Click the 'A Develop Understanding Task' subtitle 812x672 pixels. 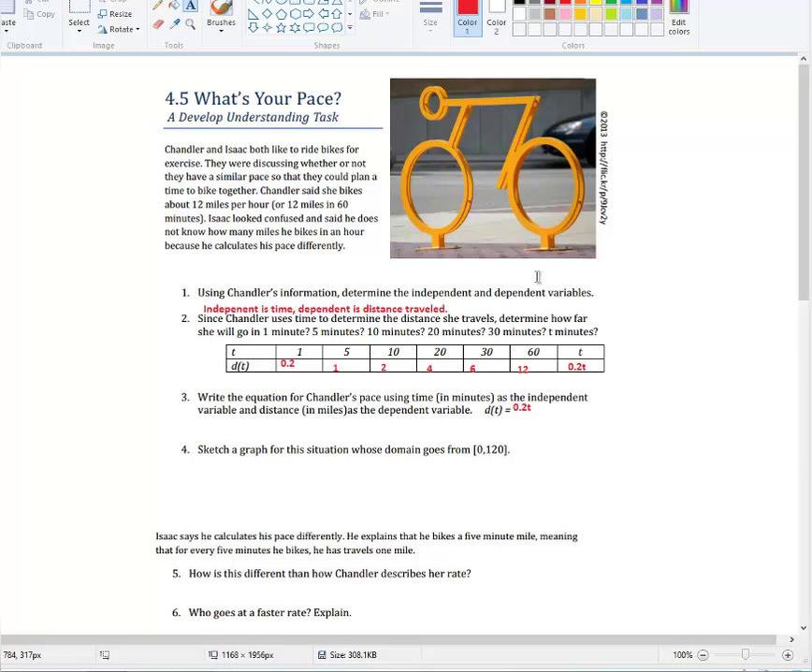click(253, 117)
